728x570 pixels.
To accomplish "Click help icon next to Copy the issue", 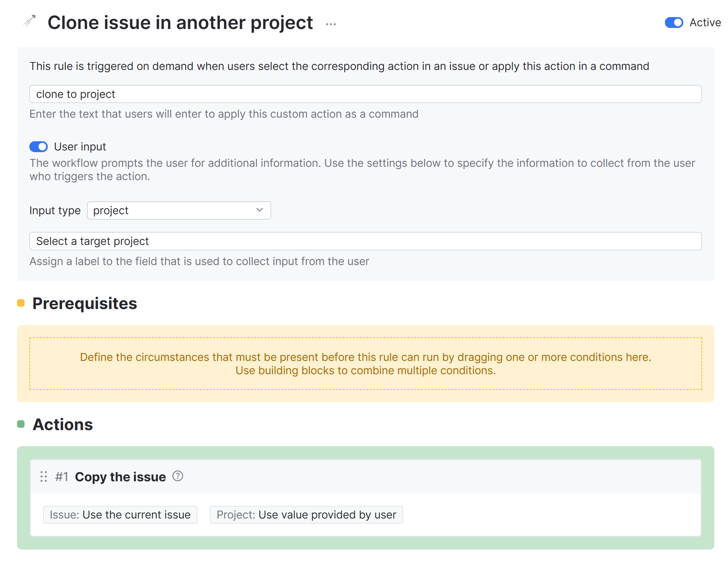I will tap(177, 476).
